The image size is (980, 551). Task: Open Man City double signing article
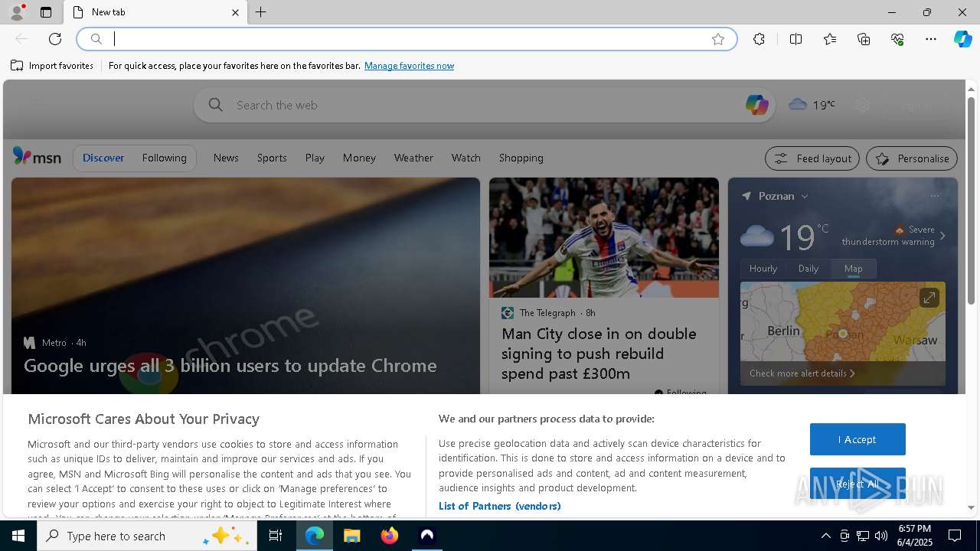click(x=599, y=354)
